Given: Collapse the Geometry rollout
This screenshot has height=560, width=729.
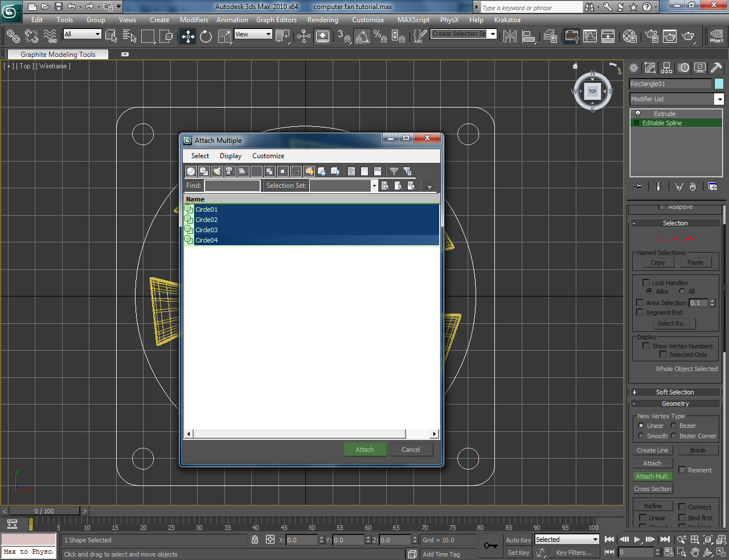Looking at the screenshot, I should [675, 403].
